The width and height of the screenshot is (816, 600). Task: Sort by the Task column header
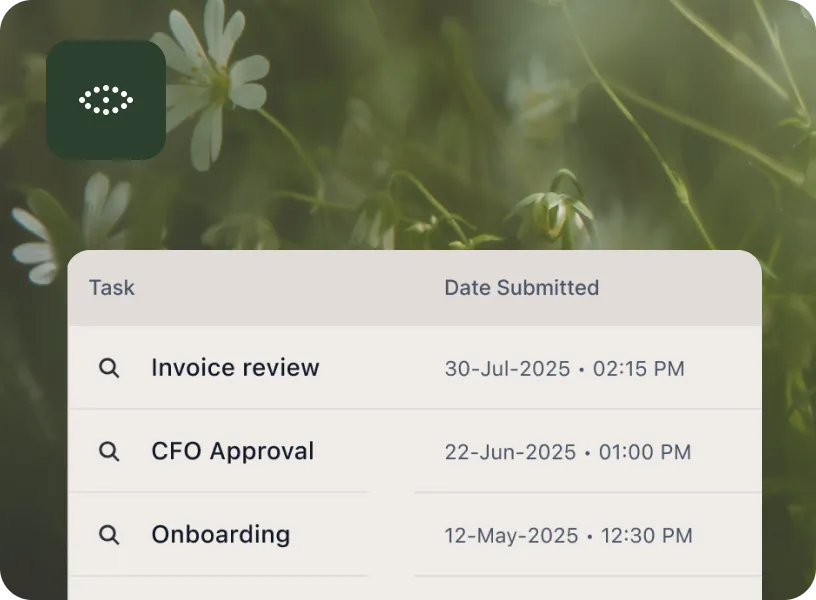(111, 288)
